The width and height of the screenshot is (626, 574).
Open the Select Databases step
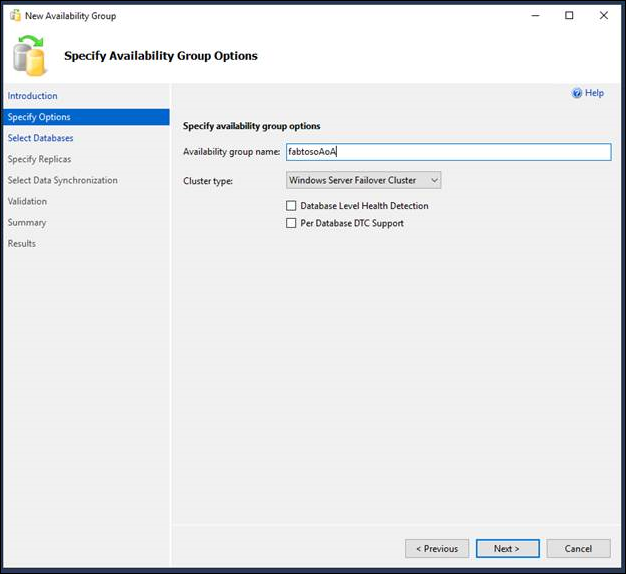[x=40, y=138]
